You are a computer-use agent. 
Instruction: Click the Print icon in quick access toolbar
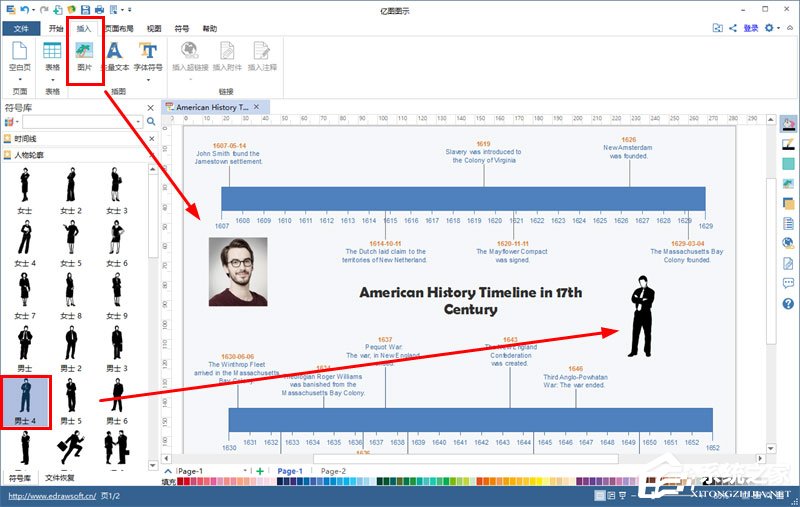coord(99,9)
